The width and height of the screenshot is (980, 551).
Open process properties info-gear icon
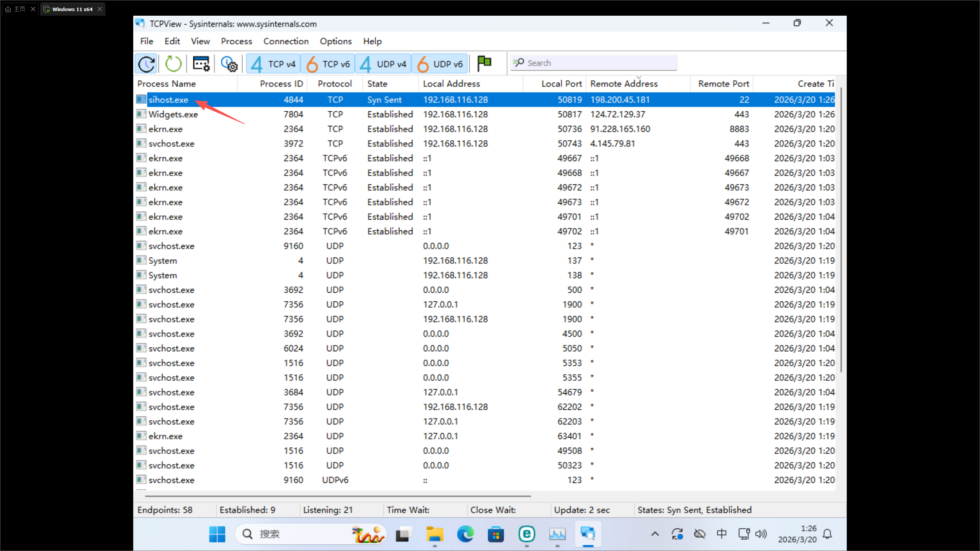point(229,64)
